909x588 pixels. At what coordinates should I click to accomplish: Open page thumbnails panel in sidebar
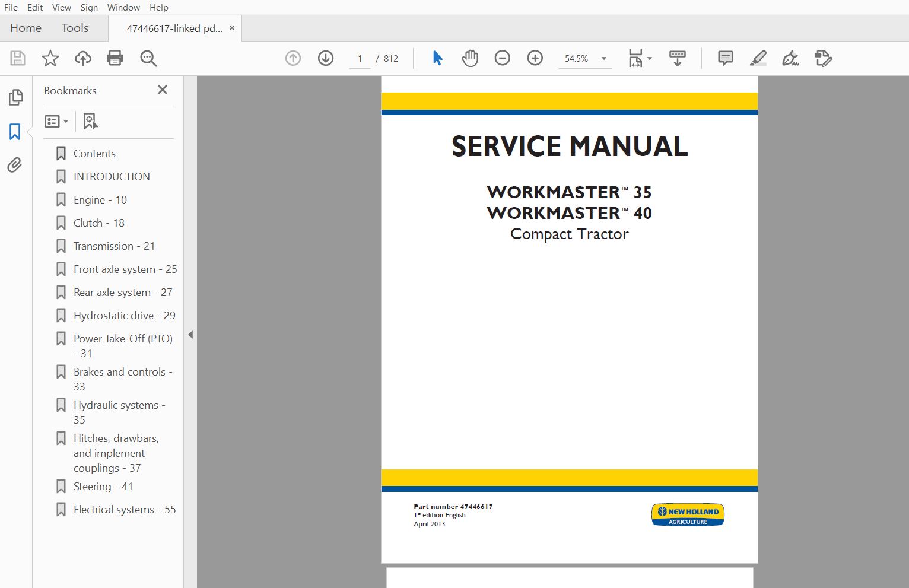[16, 97]
